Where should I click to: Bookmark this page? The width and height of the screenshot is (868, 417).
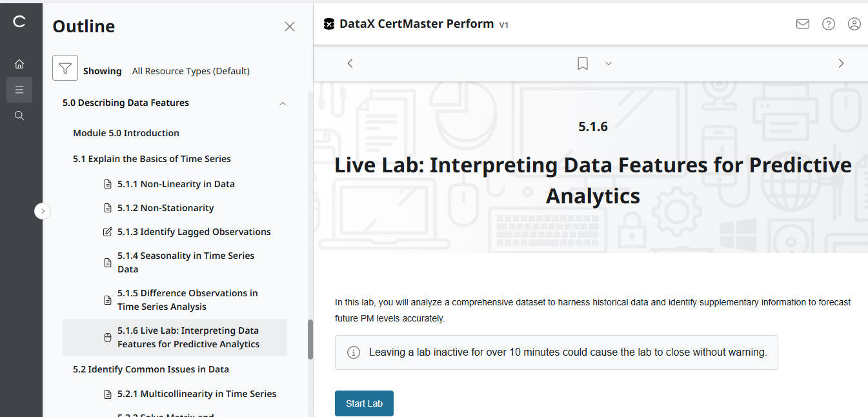(583, 63)
